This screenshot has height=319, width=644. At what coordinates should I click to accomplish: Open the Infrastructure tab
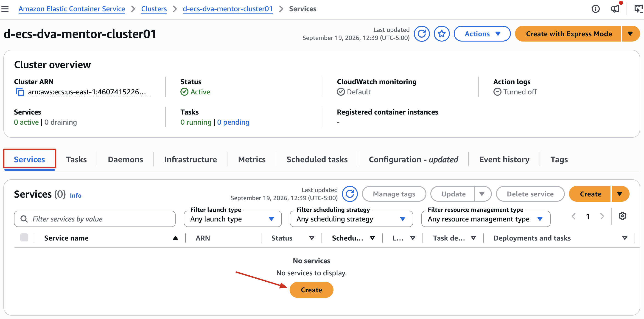click(190, 159)
